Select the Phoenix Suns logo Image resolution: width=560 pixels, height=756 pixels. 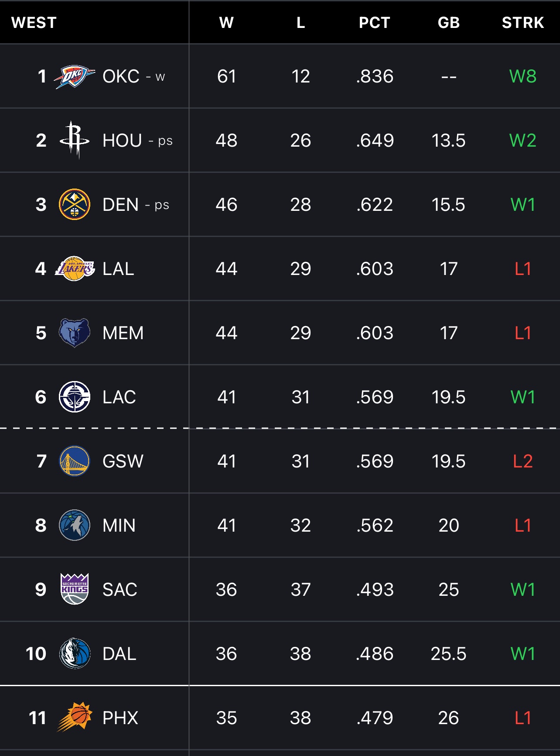pos(75,717)
